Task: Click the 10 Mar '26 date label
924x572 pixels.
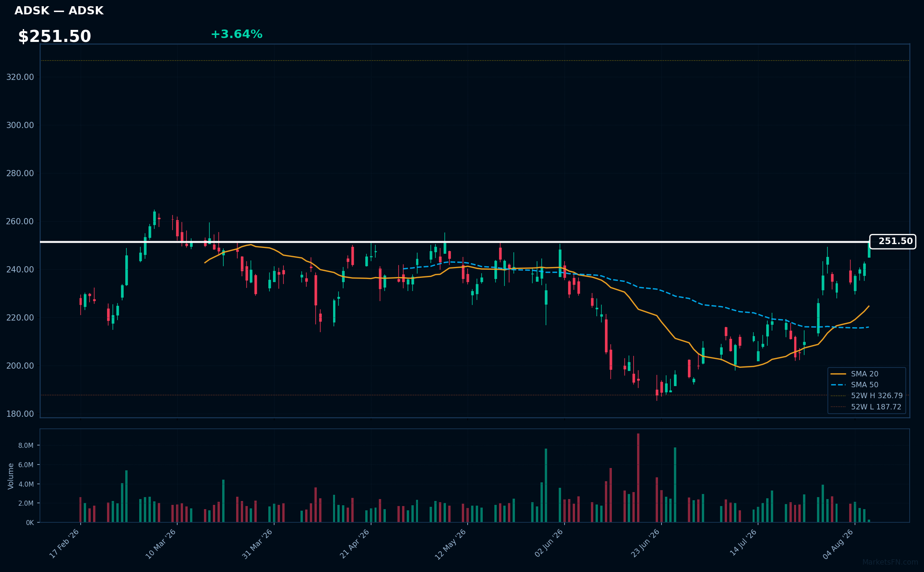Action: coord(161,544)
